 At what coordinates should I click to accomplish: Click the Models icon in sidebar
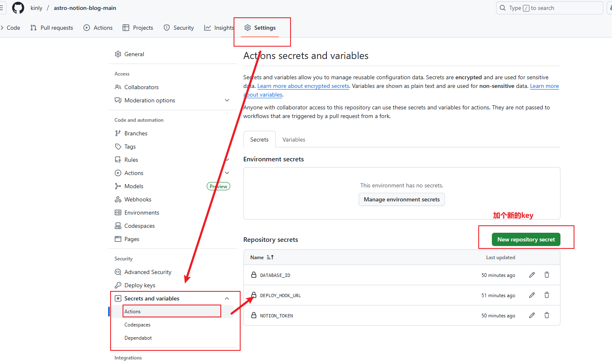tap(118, 186)
